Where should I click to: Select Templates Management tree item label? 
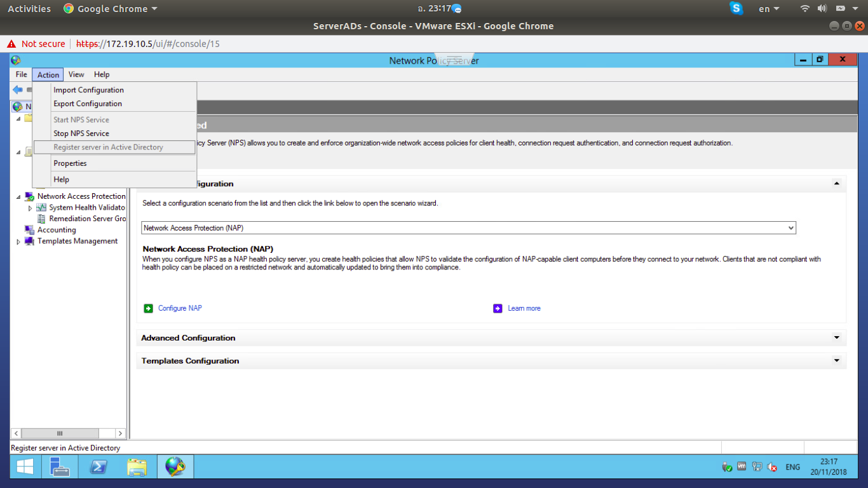tap(78, 241)
